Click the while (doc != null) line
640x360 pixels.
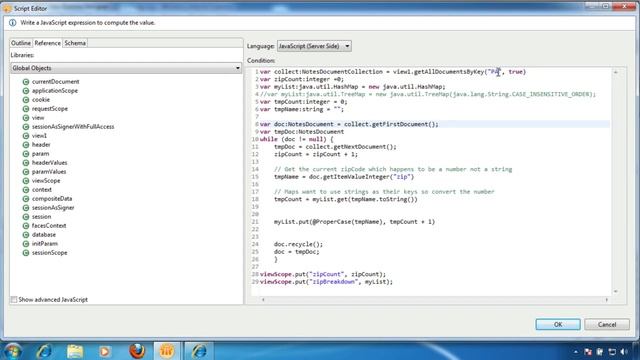coord(296,139)
